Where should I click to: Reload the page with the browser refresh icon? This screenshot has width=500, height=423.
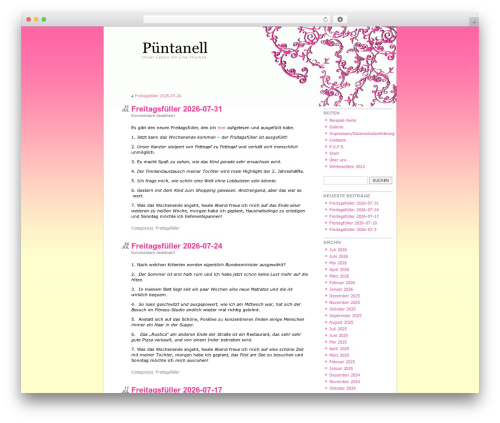pos(325,19)
